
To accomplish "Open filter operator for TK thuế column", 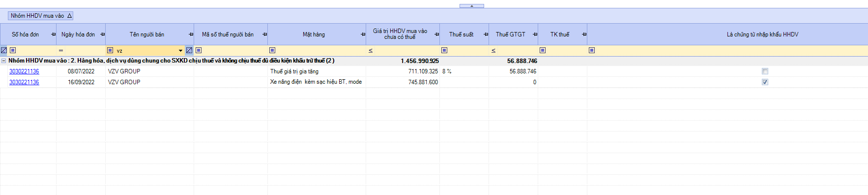I will (543, 50).
